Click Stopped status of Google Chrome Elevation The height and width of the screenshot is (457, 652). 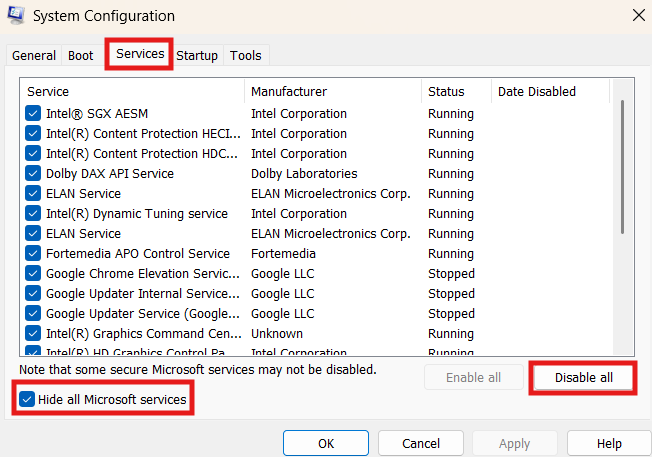coord(451,273)
